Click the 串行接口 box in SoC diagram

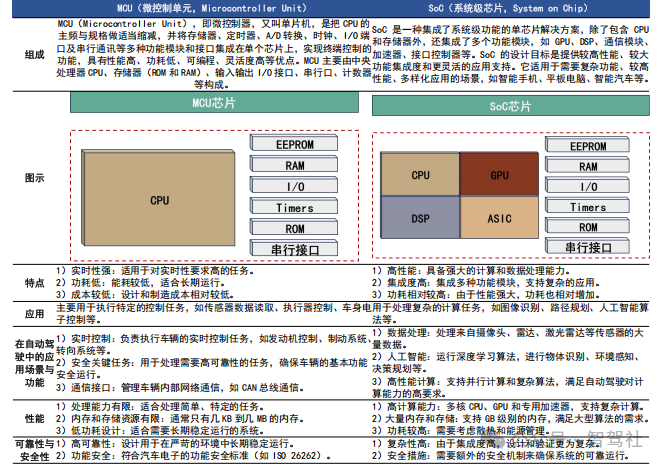click(587, 246)
